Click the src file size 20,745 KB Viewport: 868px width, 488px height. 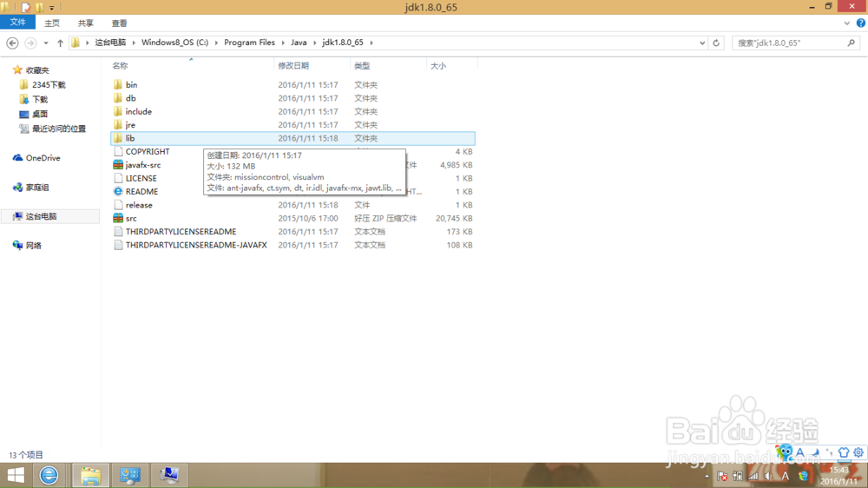tap(454, 218)
